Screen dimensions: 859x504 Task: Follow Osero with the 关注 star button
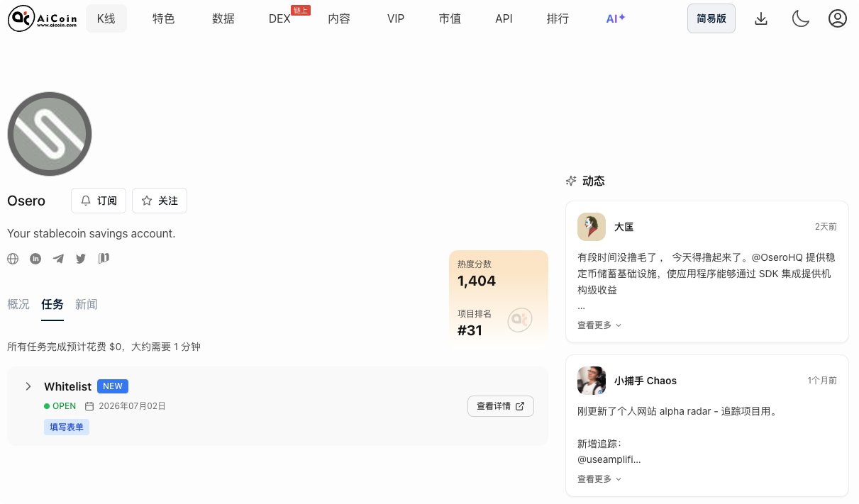point(160,201)
